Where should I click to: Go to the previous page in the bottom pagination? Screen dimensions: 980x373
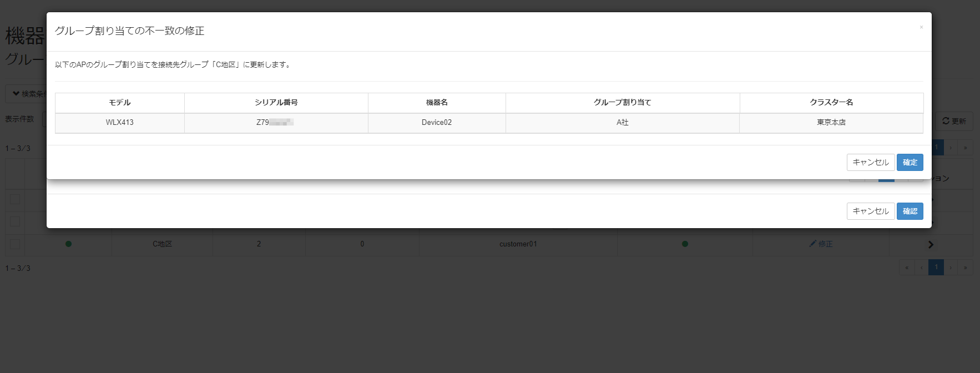point(922,268)
